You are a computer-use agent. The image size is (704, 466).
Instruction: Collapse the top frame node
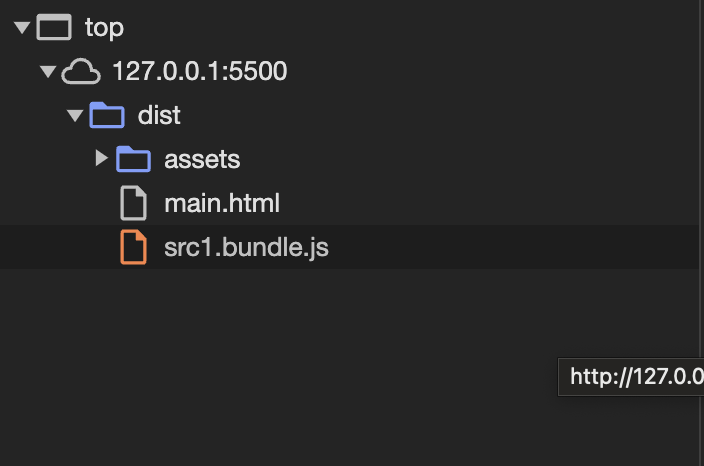point(22,28)
